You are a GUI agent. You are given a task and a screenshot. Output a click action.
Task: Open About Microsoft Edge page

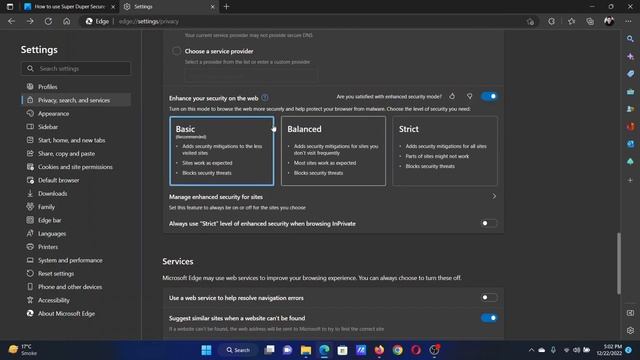point(66,313)
